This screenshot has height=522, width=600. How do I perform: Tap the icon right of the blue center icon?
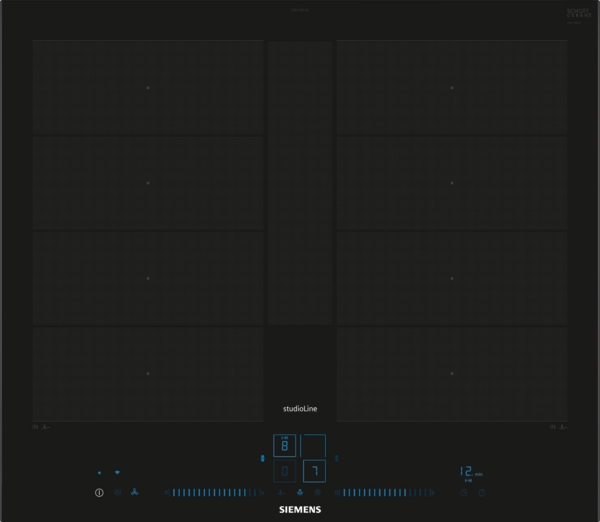(318, 492)
